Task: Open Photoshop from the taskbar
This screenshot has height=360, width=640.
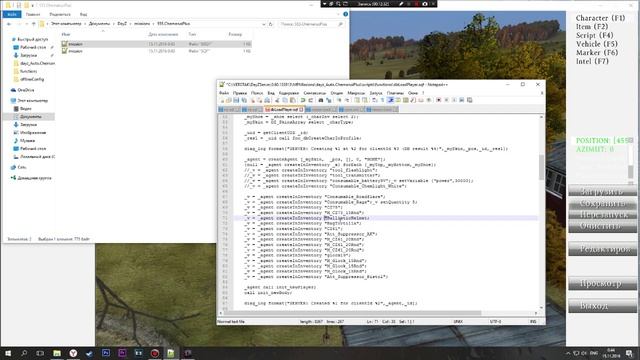Action: point(106,353)
